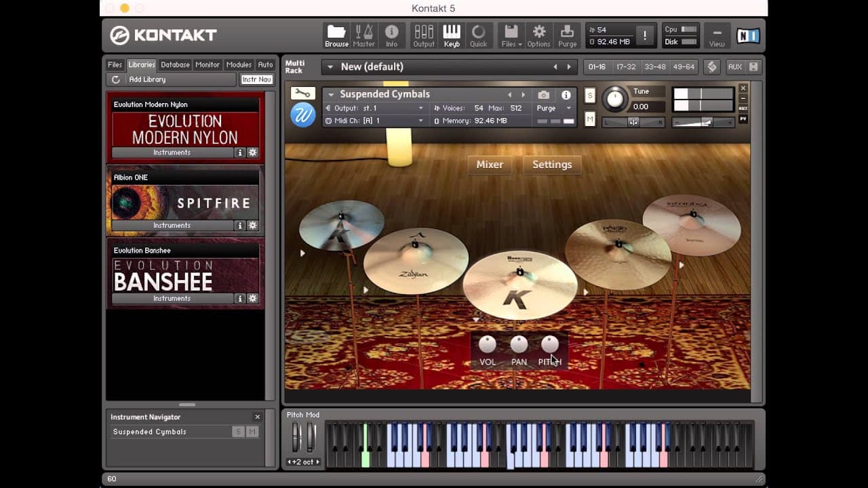Image resolution: width=868 pixels, height=488 pixels.
Task: Switch to the Auto tab
Action: pos(265,65)
